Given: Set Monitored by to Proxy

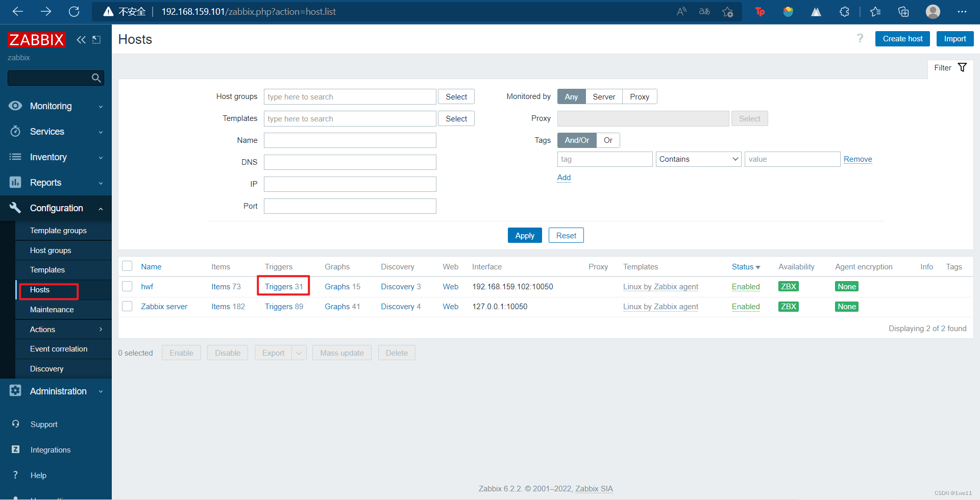Looking at the screenshot, I should (x=640, y=96).
